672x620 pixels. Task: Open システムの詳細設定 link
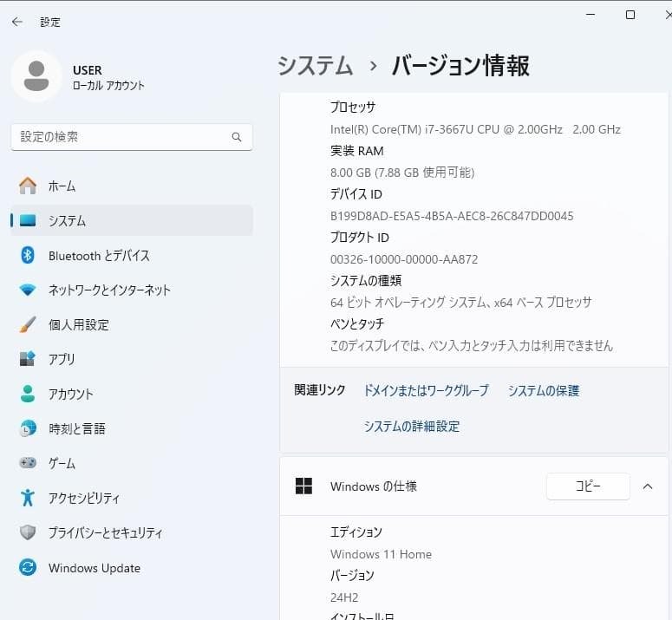click(411, 427)
